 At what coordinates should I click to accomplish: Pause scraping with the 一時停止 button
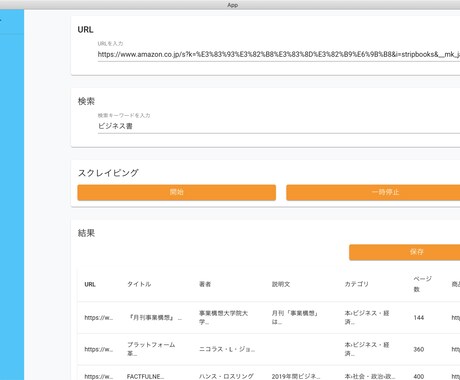point(373,192)
